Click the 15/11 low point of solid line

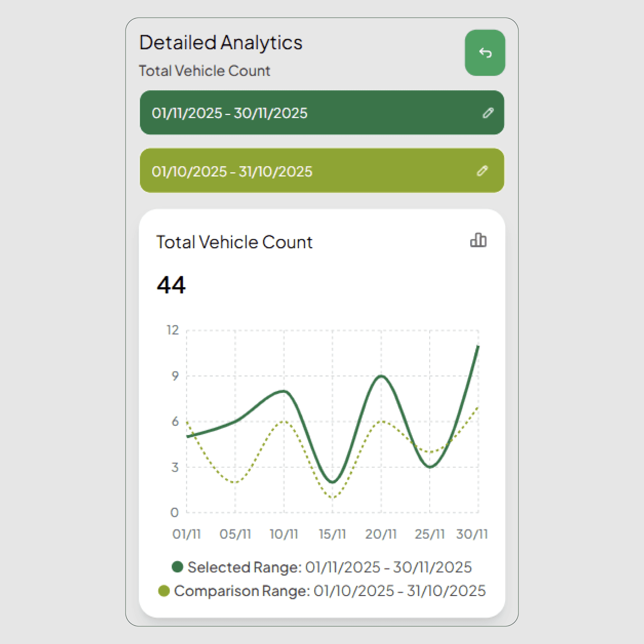pos(332,482)
